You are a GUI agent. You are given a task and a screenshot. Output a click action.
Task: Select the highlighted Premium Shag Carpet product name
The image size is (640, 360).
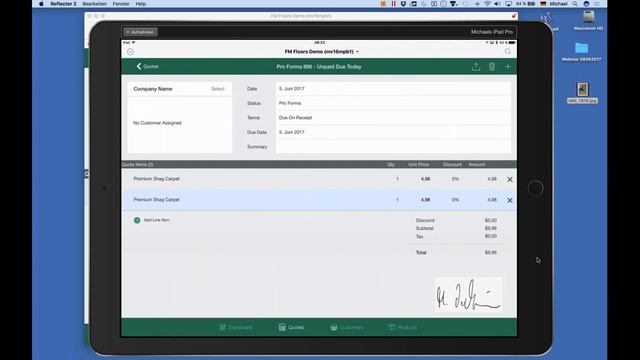[156, 200]
